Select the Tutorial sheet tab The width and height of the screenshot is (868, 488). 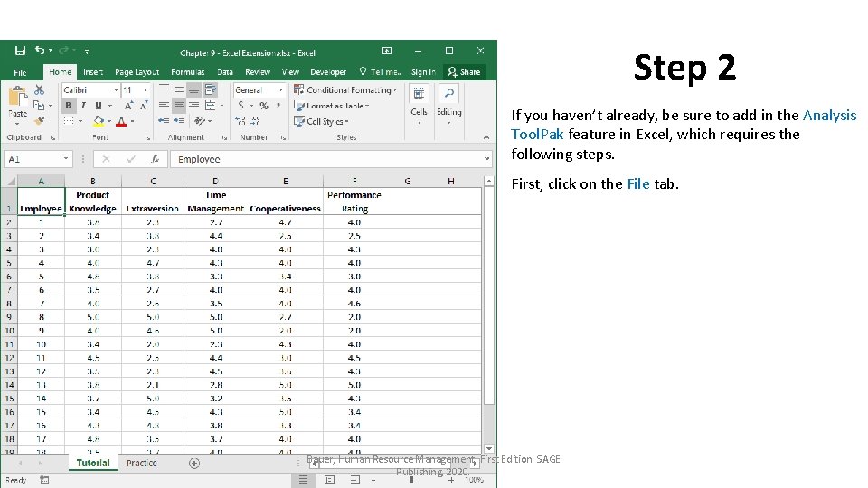(93, 463)
